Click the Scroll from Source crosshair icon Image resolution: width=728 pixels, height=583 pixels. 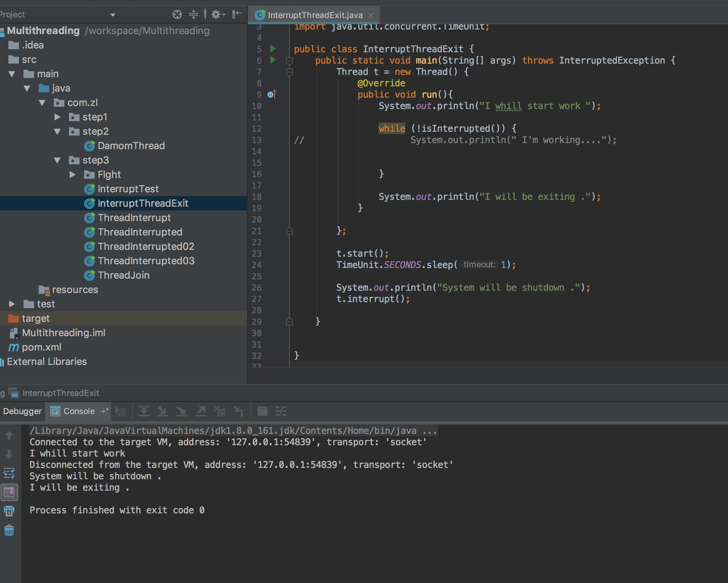[x=177, y=14]
